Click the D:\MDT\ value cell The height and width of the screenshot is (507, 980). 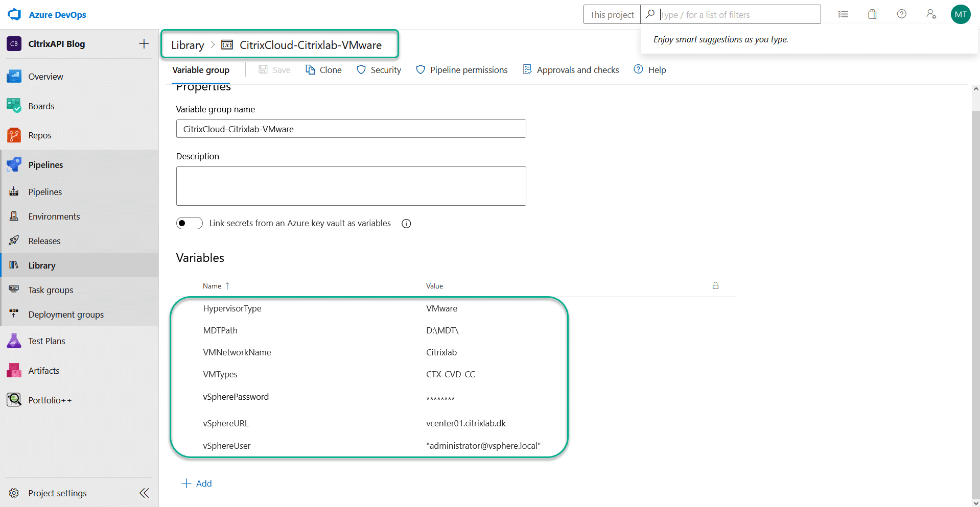[x=442, y=330]
